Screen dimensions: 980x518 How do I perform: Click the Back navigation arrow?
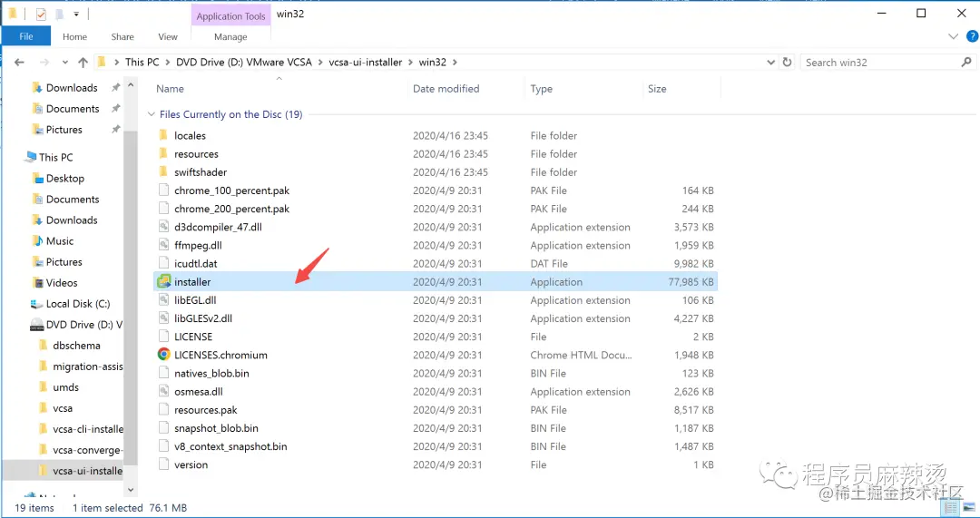point(19,62)
